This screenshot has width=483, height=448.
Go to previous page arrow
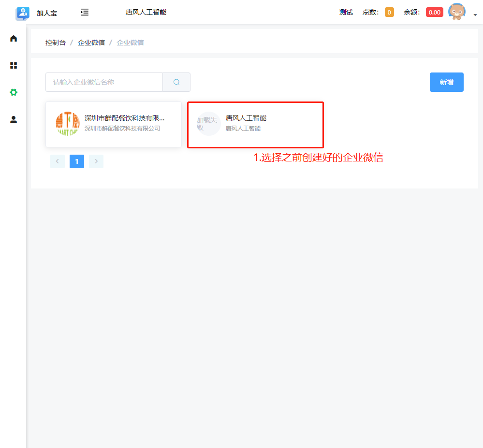pyautogui.click(x=58, y=161)
